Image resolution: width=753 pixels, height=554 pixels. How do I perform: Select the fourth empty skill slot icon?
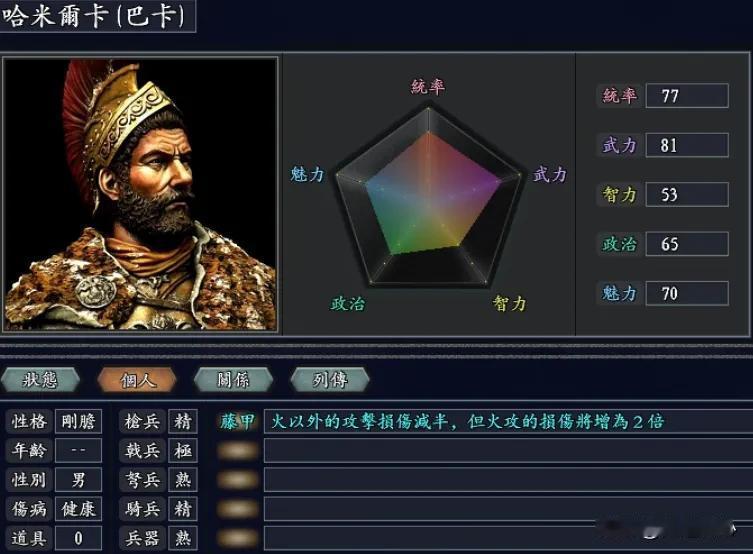click(238, 509)
